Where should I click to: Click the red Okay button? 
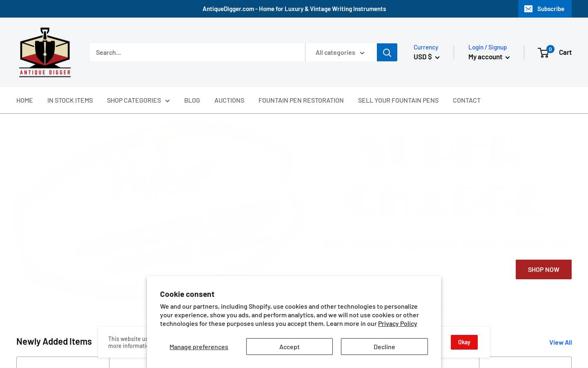point(464,342)
